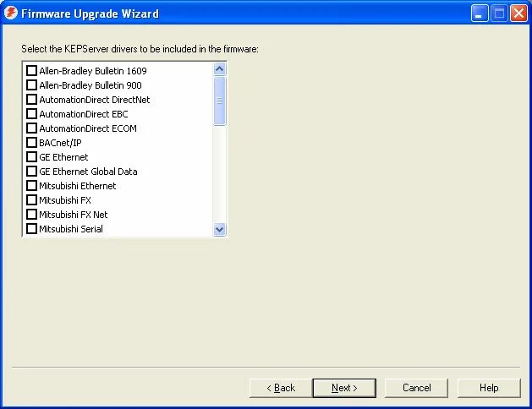
Task: Select the 'Mitsubishi FX Net' label text
Action: click(74, 215)
